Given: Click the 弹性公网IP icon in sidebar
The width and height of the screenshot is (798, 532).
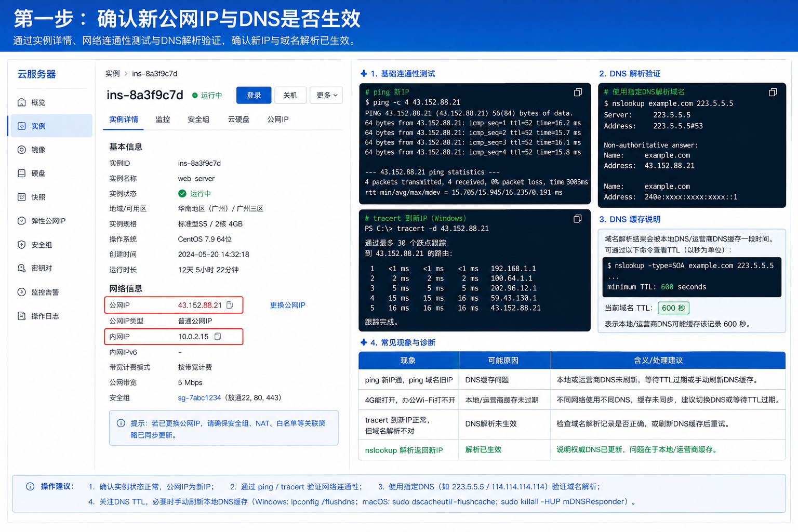Looking at the screenshot, I should pyautogui.click(x=22, y=221).
